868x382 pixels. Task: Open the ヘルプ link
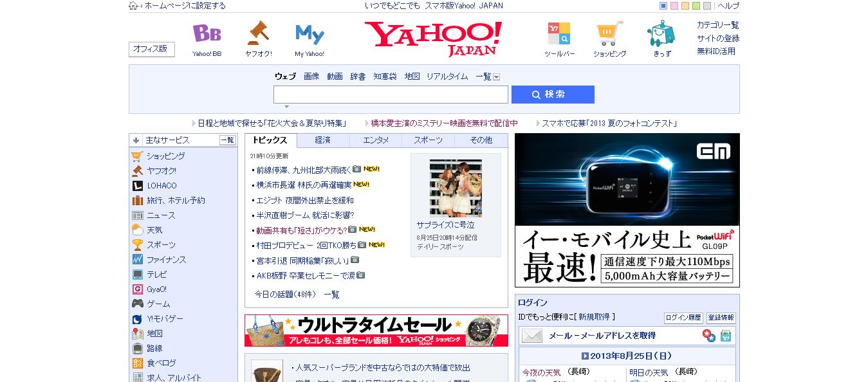pos(728,6)
